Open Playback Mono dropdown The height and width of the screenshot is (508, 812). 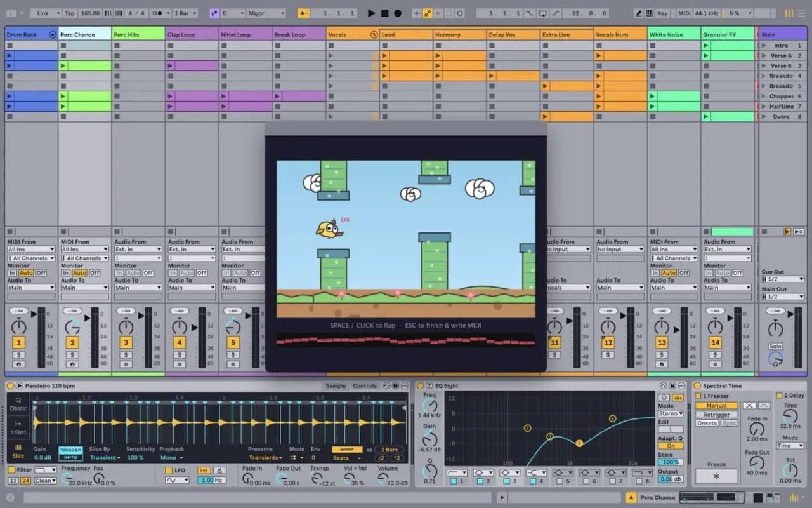(x=172, y=457)
